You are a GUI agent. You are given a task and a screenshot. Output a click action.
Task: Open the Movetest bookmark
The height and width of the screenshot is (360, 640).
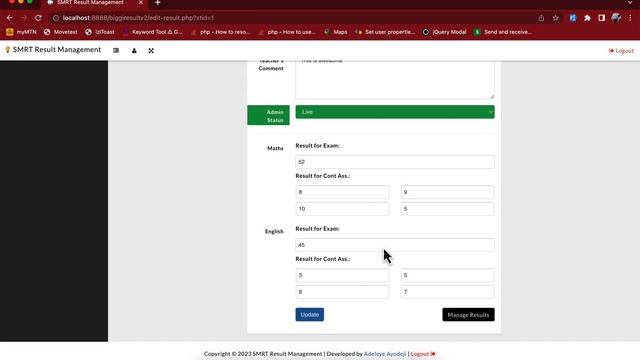coord(60,32)
